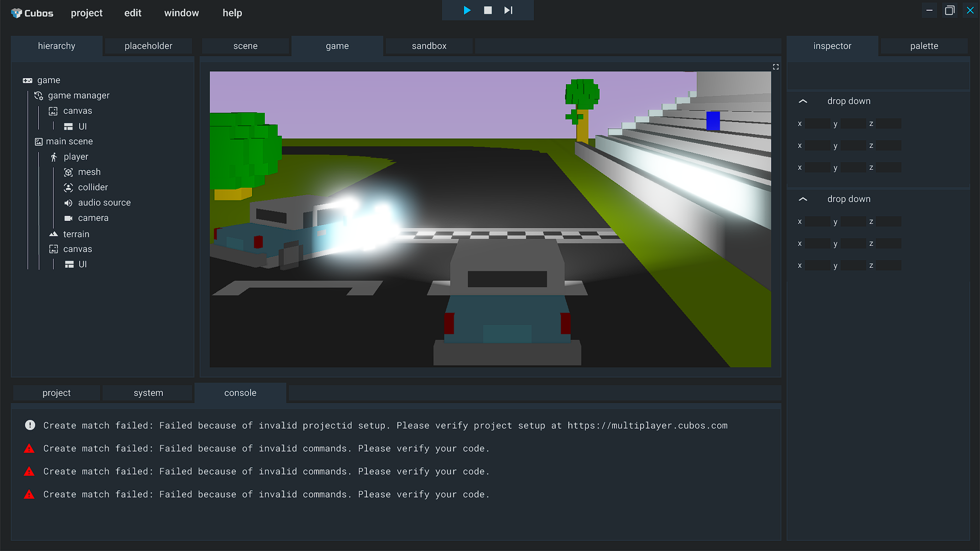Click the collider icon in hierarchy
Screen dimensions: 980x551
(x=68, y=188)
